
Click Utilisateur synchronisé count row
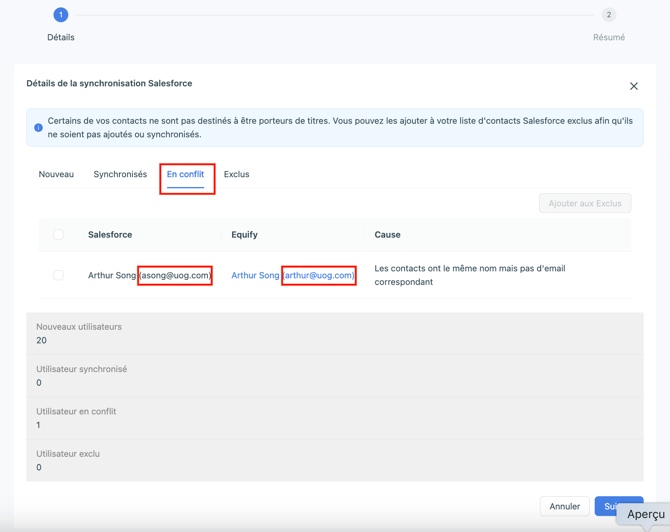coord(335,376)
